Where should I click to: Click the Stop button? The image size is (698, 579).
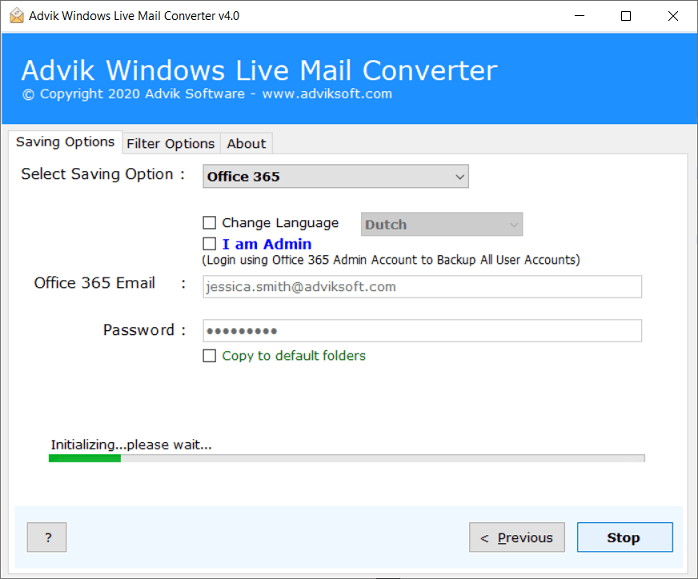click(625, 537)
